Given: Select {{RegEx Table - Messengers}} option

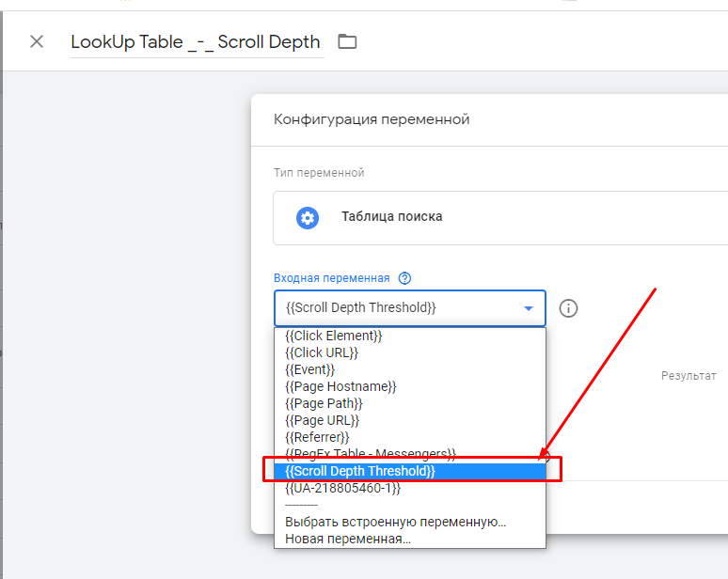Looking at the screenshot, I should click(x=371, y=454).
